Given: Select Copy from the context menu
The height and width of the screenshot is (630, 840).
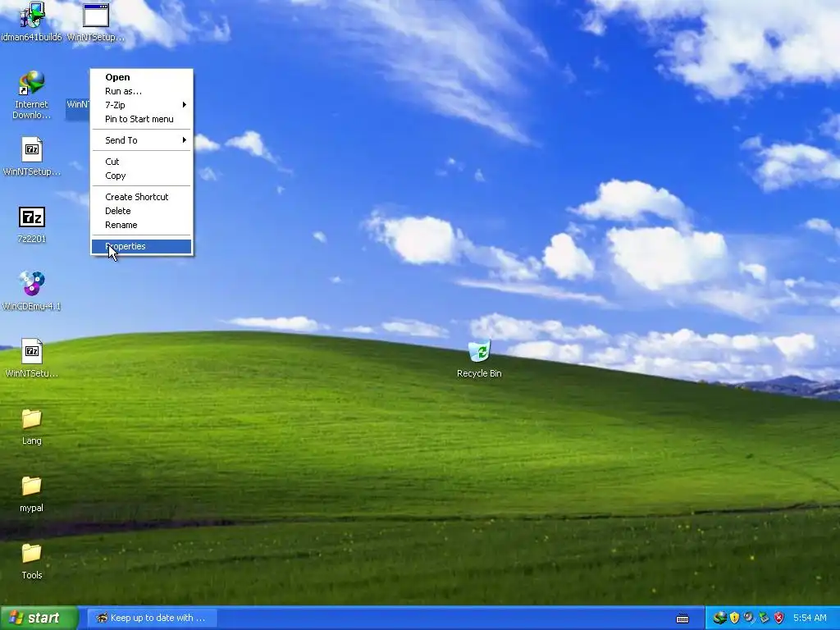Looking at the screenshot, I should (x=141, y=176).
